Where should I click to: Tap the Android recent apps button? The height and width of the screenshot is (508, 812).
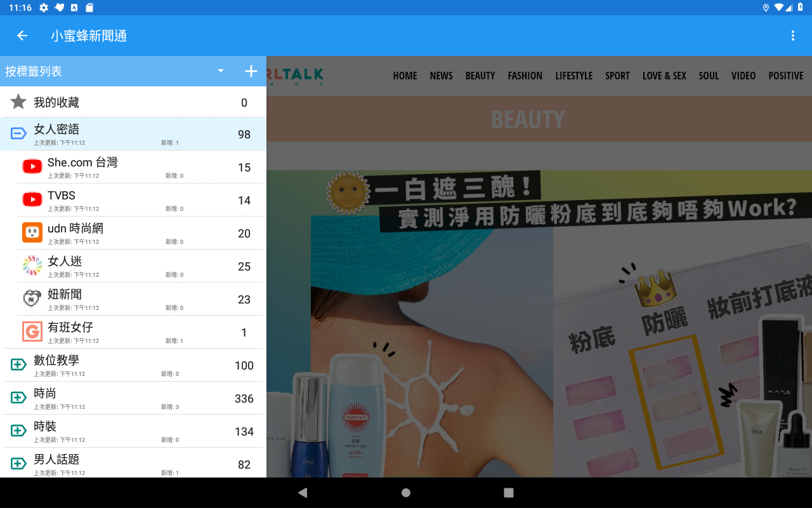point(508,492)
